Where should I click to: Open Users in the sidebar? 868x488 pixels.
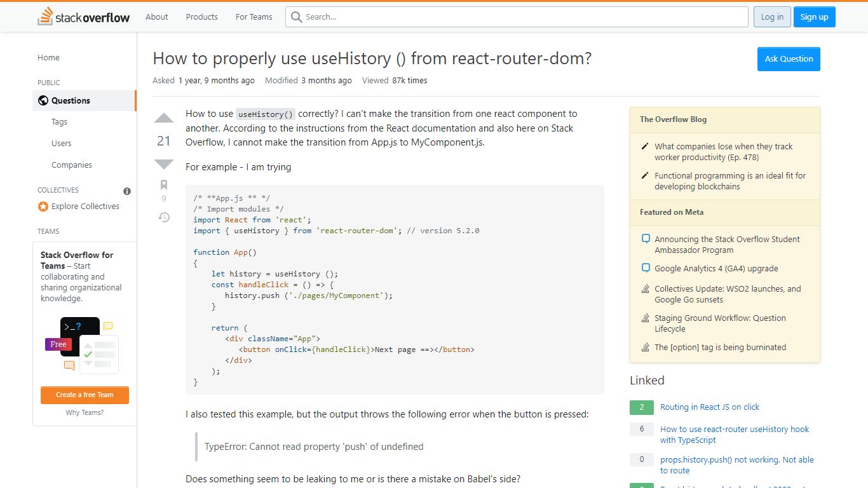pyautogui.click(x=62, y=144)
